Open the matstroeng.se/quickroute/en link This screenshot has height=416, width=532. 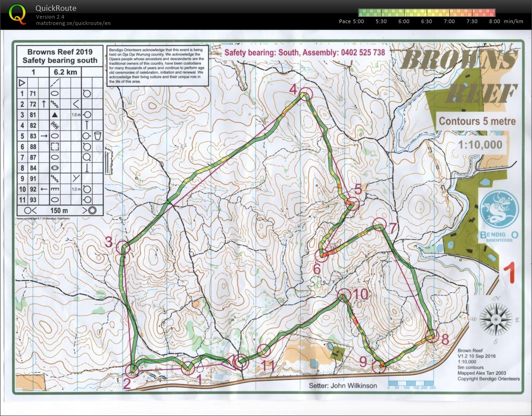coord(73,23)
